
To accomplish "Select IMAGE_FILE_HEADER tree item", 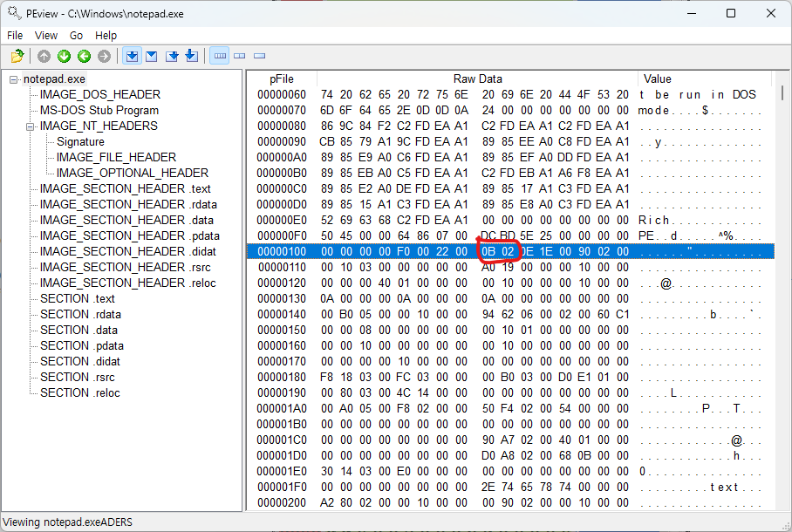I will [x=116, y=157].
